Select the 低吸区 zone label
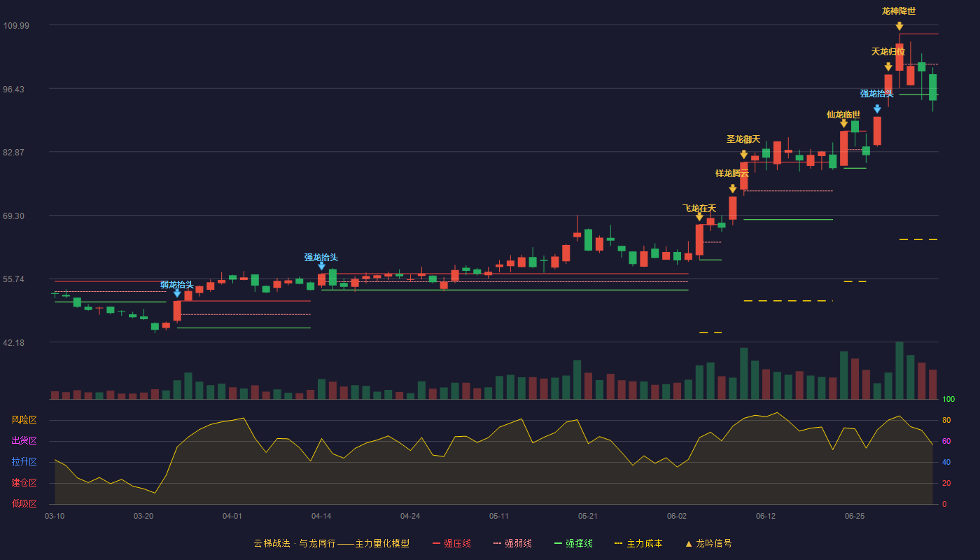Image resolution: width=980 pixels, height=560 pixels. click(x=24, y=504)
